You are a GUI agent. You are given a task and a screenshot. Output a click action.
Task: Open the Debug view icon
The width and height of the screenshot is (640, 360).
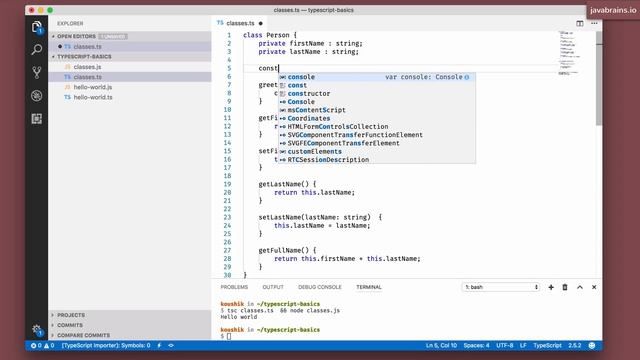point(36,96)
